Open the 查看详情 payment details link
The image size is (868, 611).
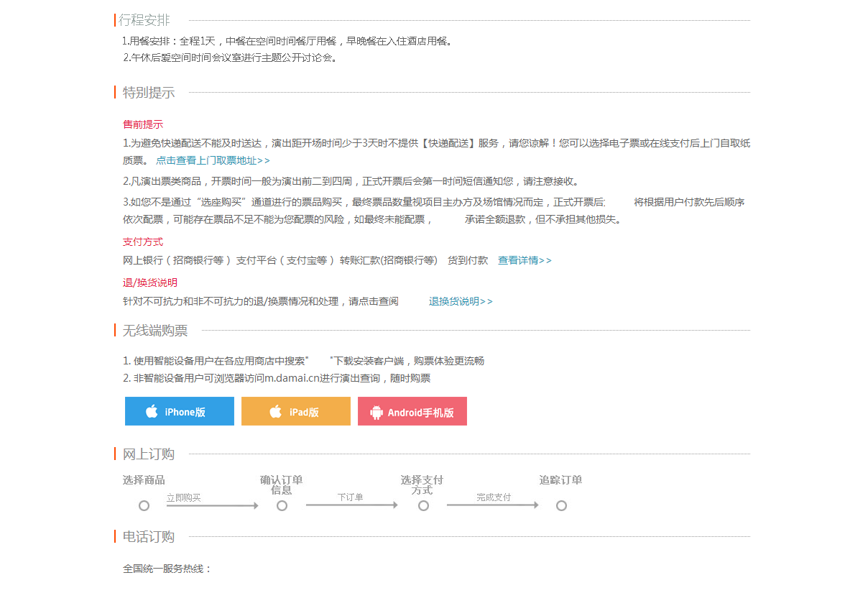(x=525, y=260)
